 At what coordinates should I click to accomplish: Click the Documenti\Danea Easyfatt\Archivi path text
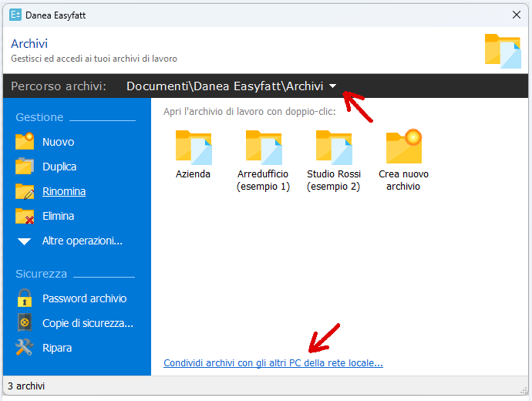(x=224, y=86)
